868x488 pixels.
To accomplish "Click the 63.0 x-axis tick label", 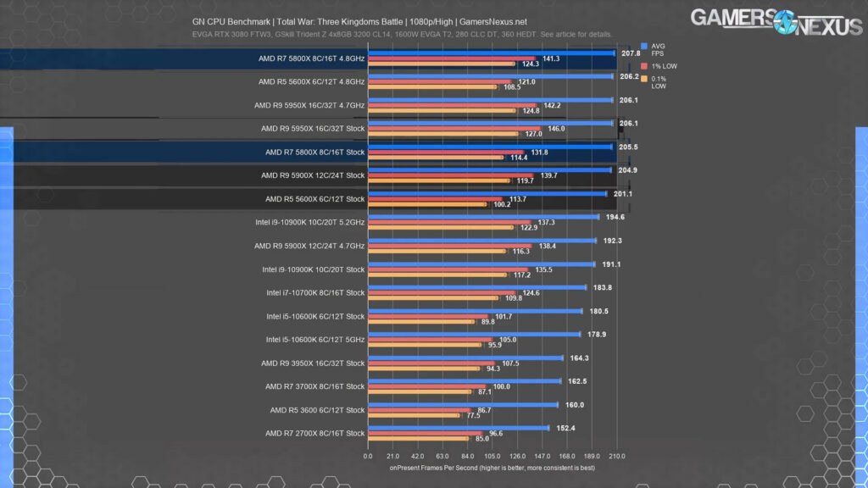I will (442, 457).
